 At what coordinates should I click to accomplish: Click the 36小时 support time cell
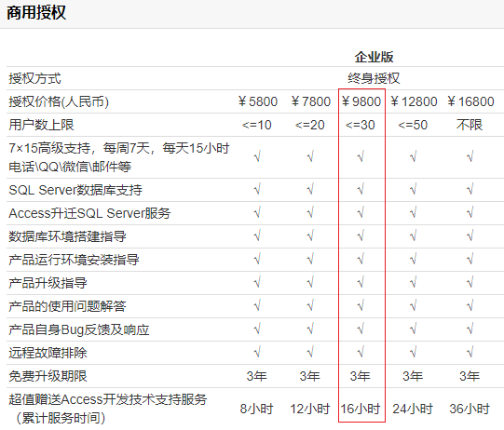coord(470,409)
